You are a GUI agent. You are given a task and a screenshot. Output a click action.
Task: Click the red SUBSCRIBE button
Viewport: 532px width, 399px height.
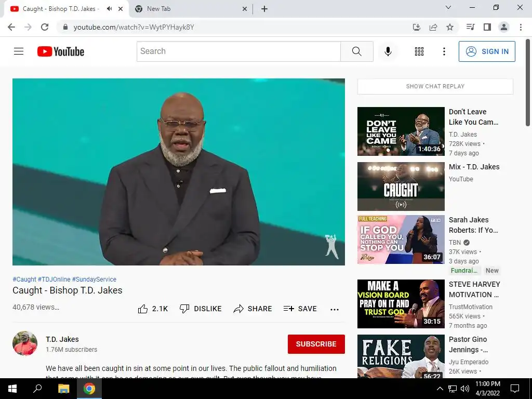pyautogui.click(x=316, y=344)
